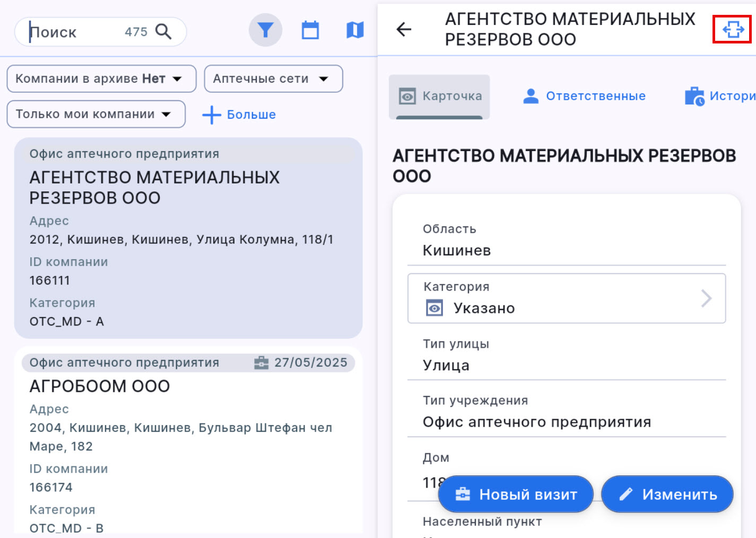Click the plus icon next to Больше
The image size is (756, 538).
212,114
